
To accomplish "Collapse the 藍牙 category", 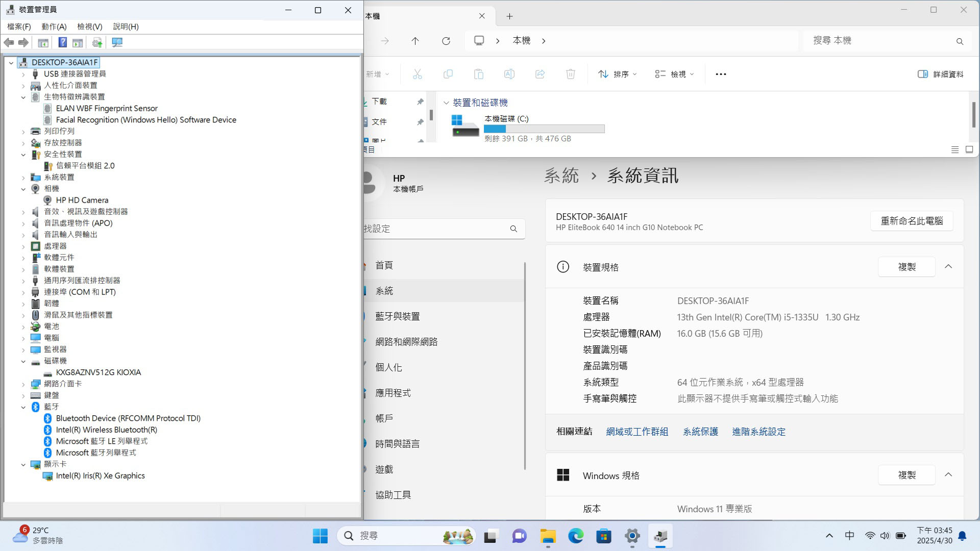I will click(x=23, y=407).
